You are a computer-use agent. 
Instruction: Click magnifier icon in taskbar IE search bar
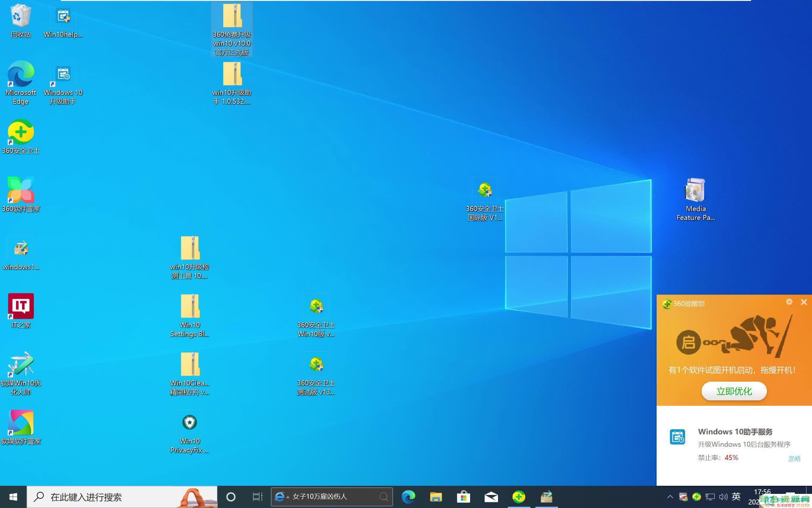click(x=384, y=497)
